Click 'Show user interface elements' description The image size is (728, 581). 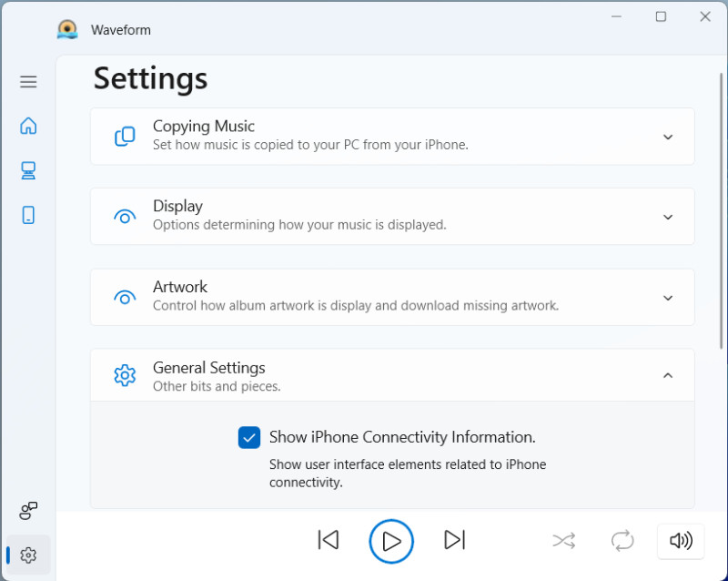point(408,474)
